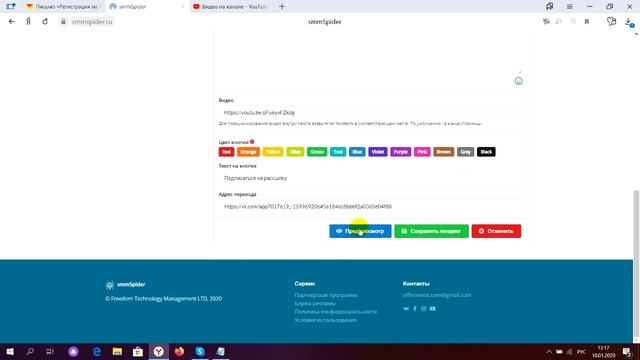
Task: Pick the Purple button color
Action: [401, 152]
